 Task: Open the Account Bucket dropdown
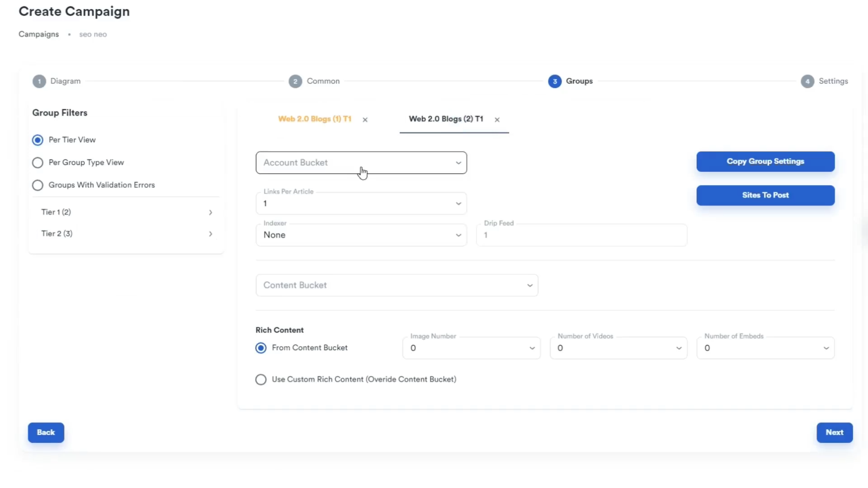tap(361, 163)
